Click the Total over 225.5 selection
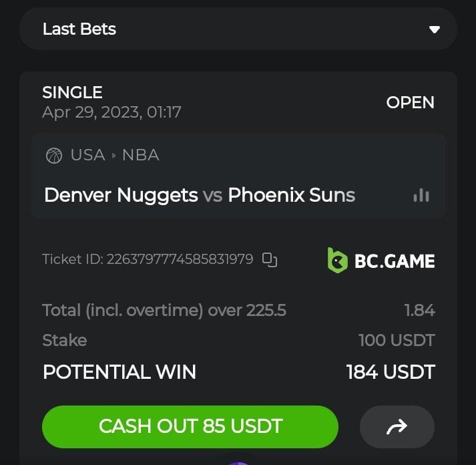The width and height of the screenshot is (476, 465). point(164,311)
